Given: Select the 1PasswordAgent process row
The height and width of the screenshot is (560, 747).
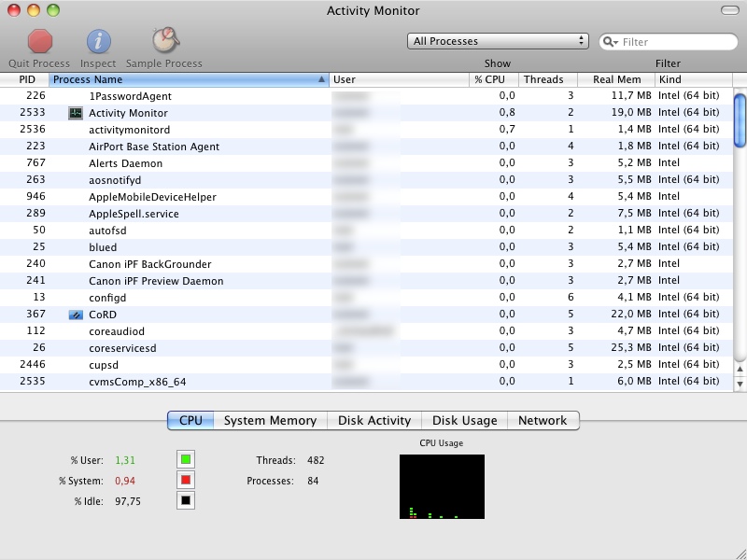Looking at the screenshot, I should pos(366,96).
